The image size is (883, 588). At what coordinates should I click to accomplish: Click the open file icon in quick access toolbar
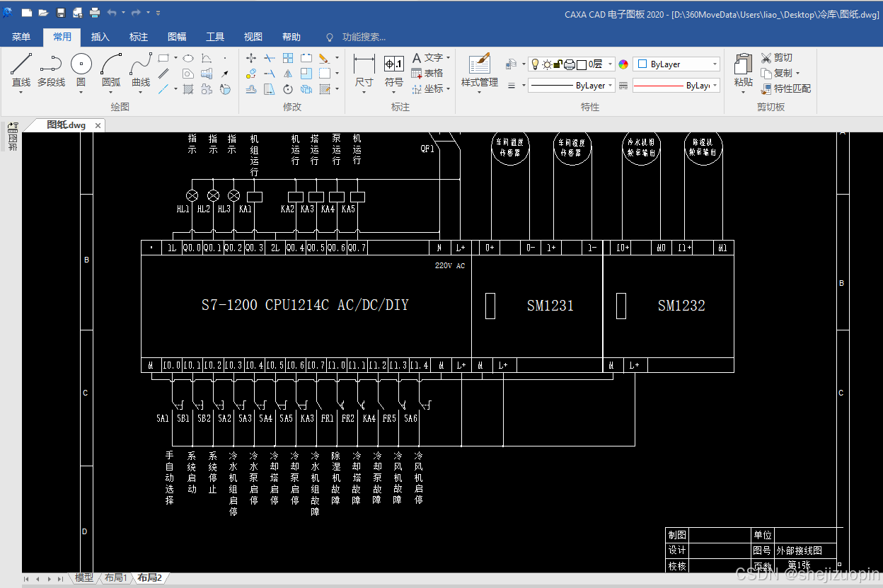[43, 13]
